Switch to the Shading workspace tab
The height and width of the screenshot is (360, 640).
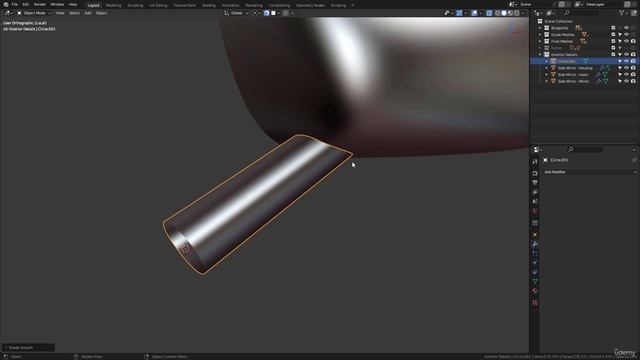(x=209, y=5)
